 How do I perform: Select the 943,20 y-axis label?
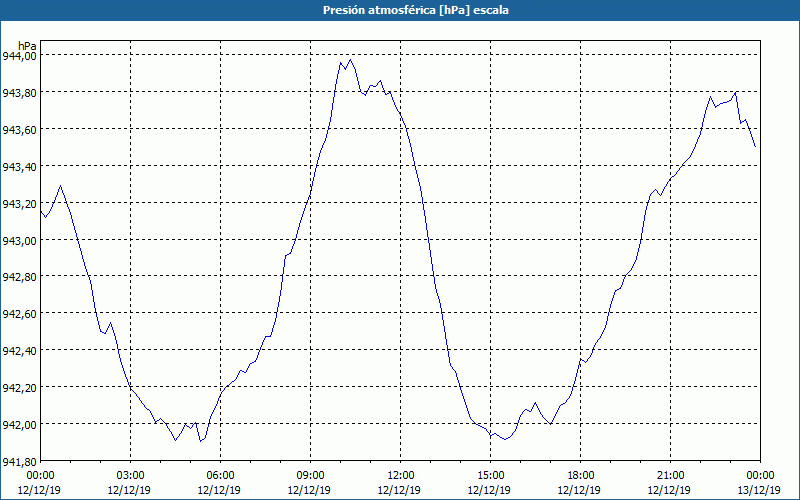coord(19,204)
